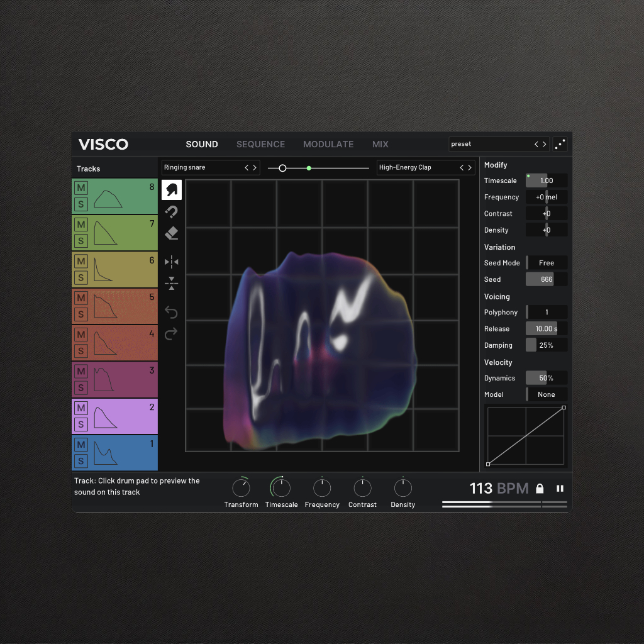Open the velocity Model dropdown showing None

[546, 394]
